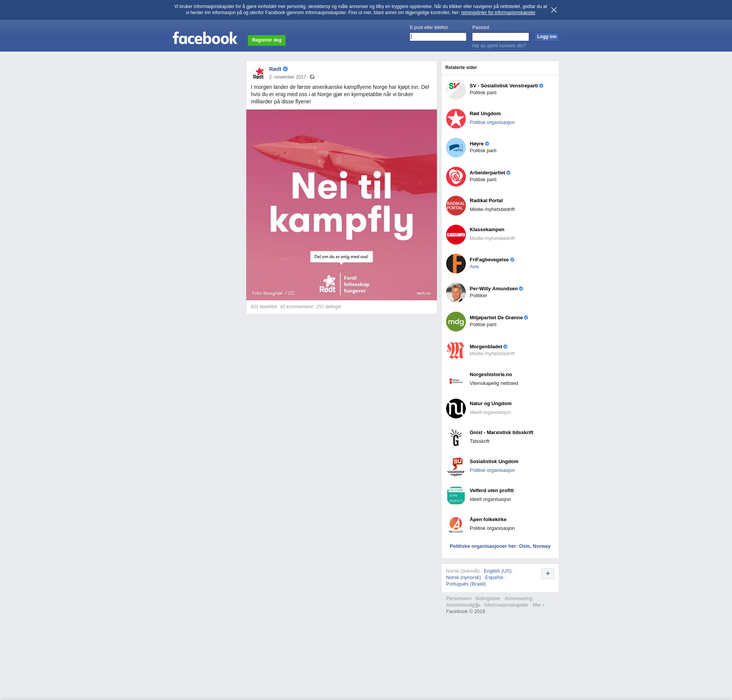Open Har du glemt kontoen din link

coord(499,46)
